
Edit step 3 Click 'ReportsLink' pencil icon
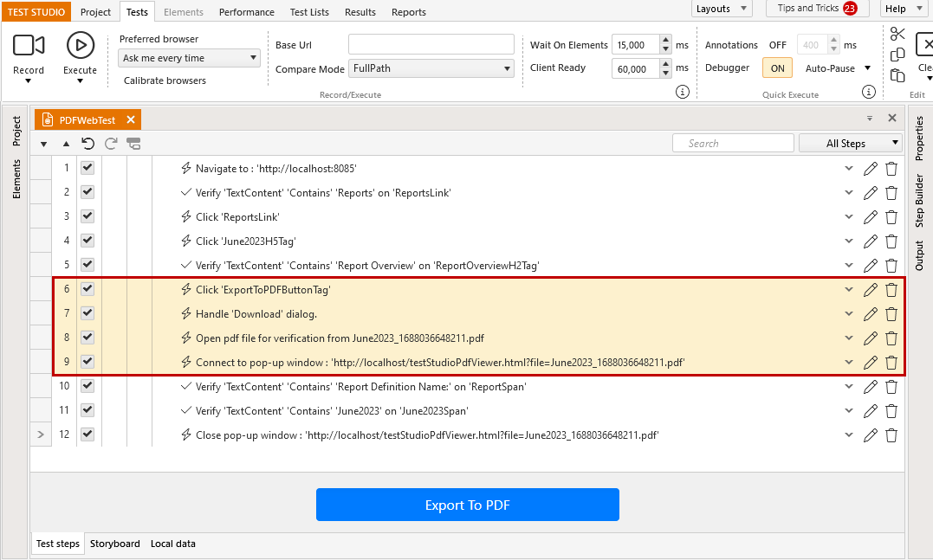click(x=870, y=217)
